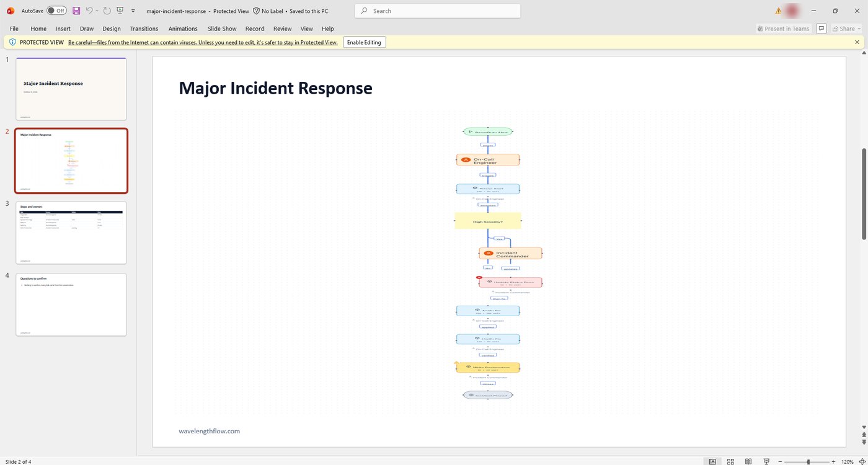Start presentation from beginning via toolbar icon
The height and width of the screenshot is (465, 868).
click(x=120, y=11)
